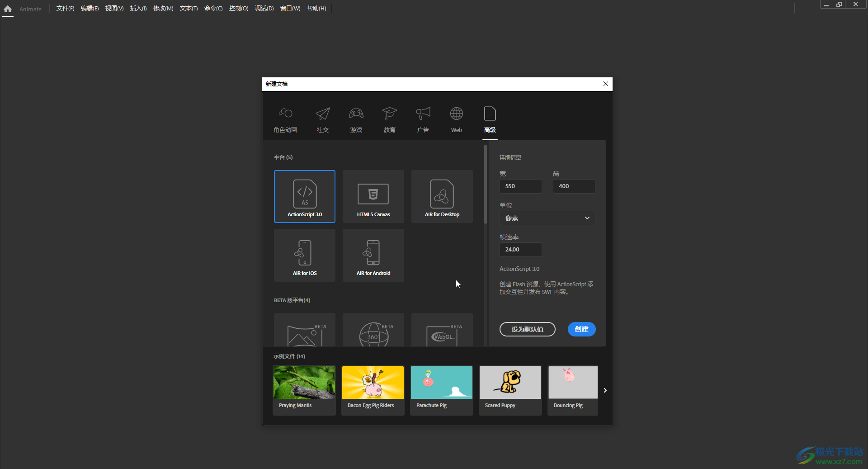The width and height of the screenshot is (868, 469).
Task: Select the 游戏 gamepad icon
Action: pyautogui.click(x=356, y=114)
